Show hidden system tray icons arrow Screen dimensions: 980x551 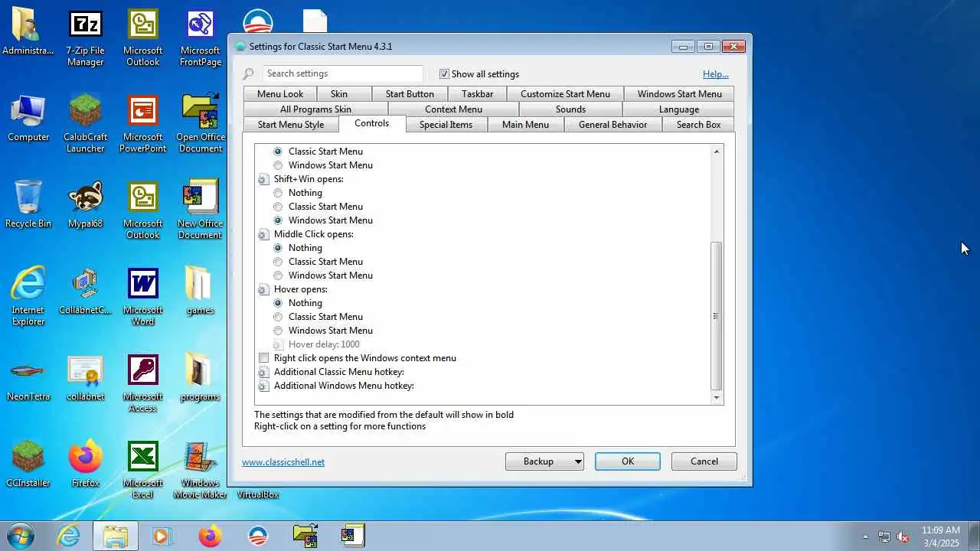[x=865, y=536]
